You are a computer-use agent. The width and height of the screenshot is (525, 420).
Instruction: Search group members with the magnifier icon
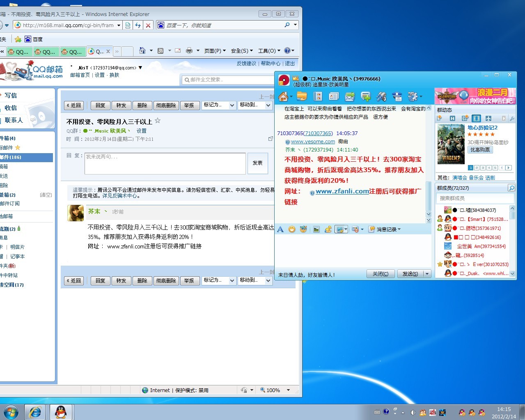(x=511, y=188)
